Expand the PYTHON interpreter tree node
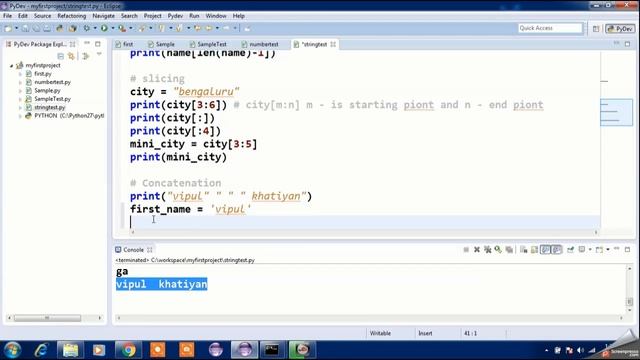This screenshot has width=640, height=360. tap(20, 116)
